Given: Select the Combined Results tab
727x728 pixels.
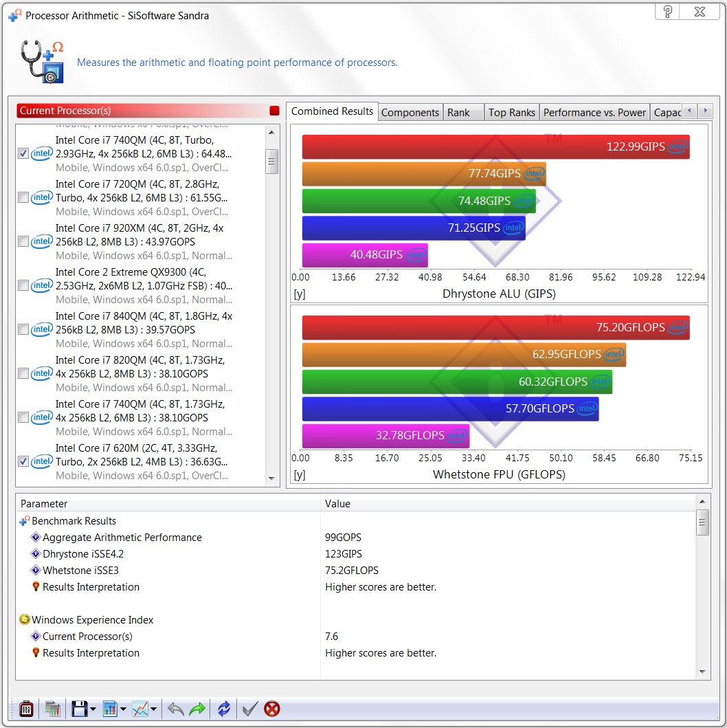Looking at the screenshot, I should [332, 111].
